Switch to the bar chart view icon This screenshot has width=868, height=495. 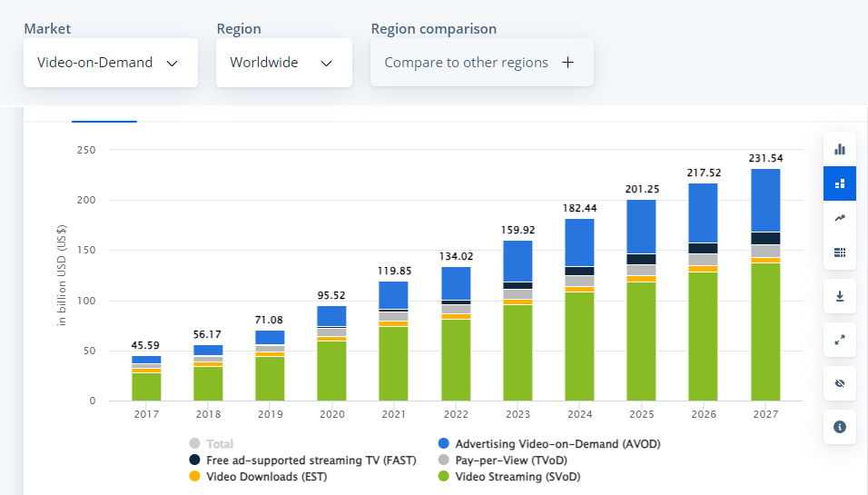tap(840, 149)
